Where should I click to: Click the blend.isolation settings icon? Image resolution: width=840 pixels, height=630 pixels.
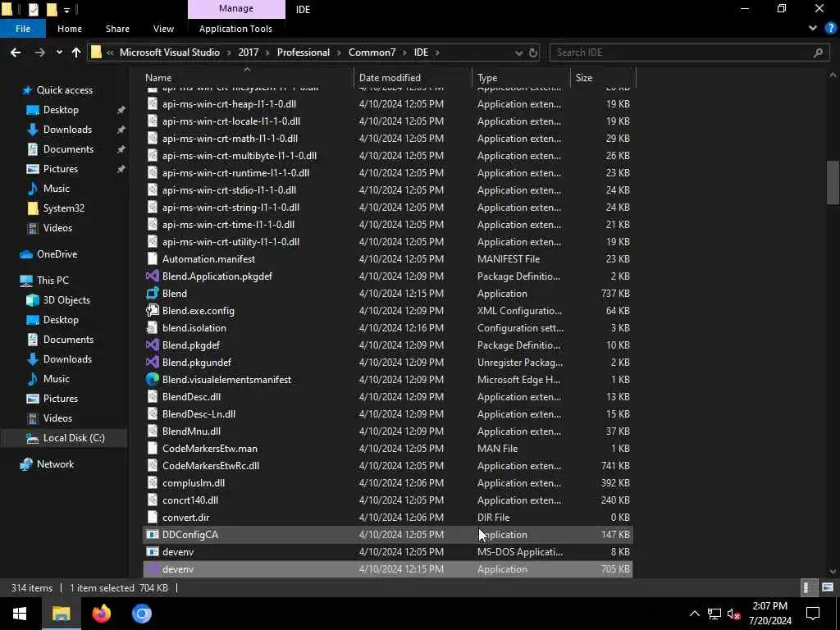pyautogui.click(x=153, y=327)
